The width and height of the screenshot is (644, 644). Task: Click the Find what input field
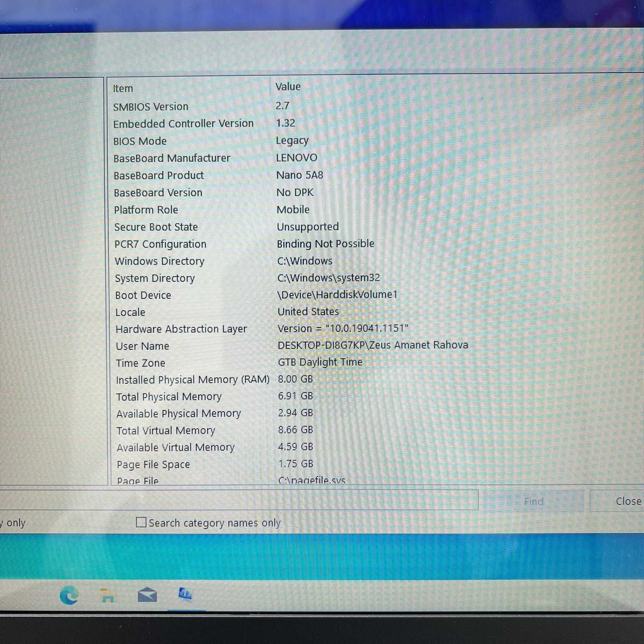239,500
